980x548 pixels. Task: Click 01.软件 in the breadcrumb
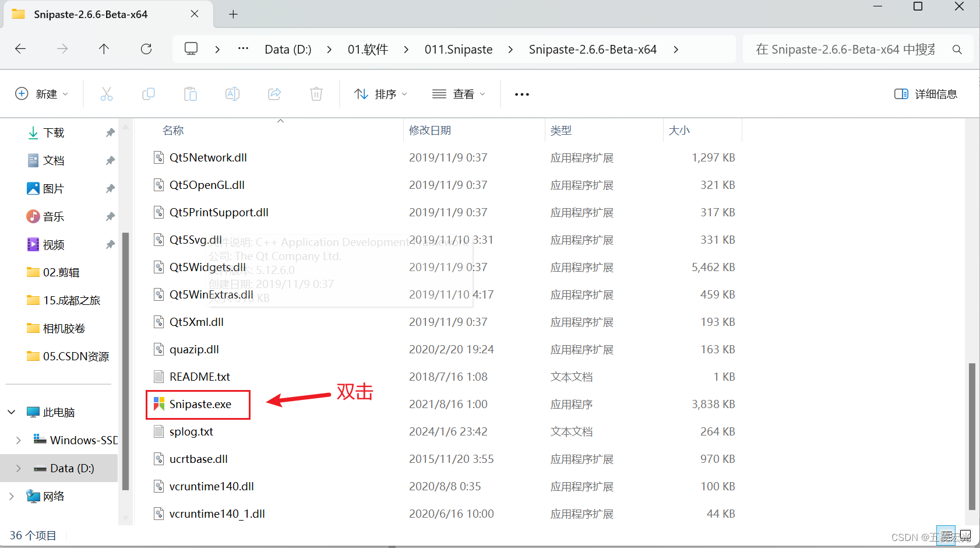[368, 50]
